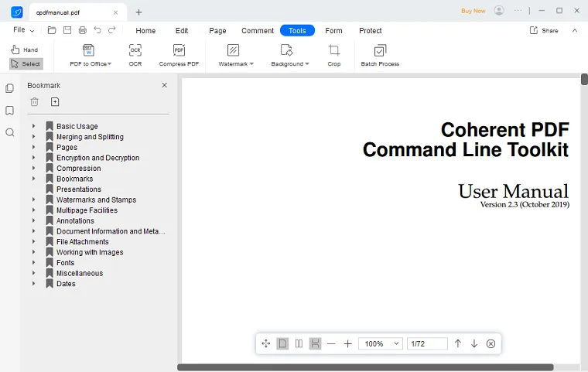This screenshot has width=588, height=372.
Task: Open the user account icon
Action: [499, 10]
